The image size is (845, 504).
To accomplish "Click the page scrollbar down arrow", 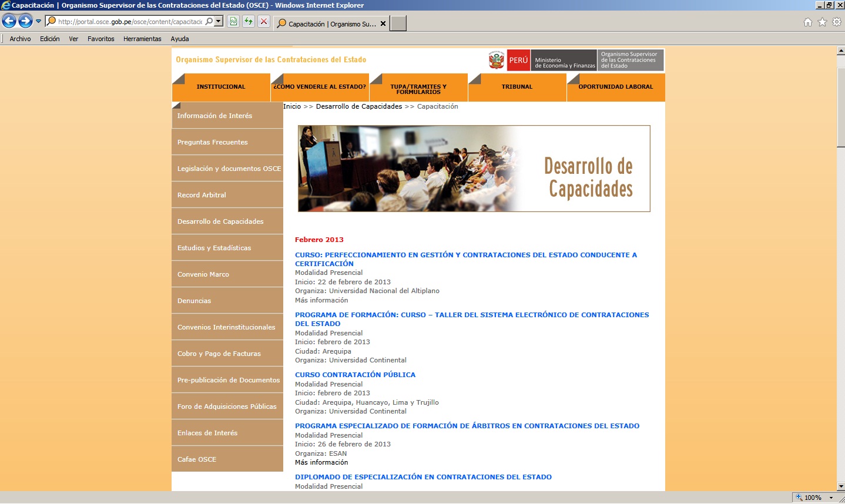I will (x=840, y=486).
